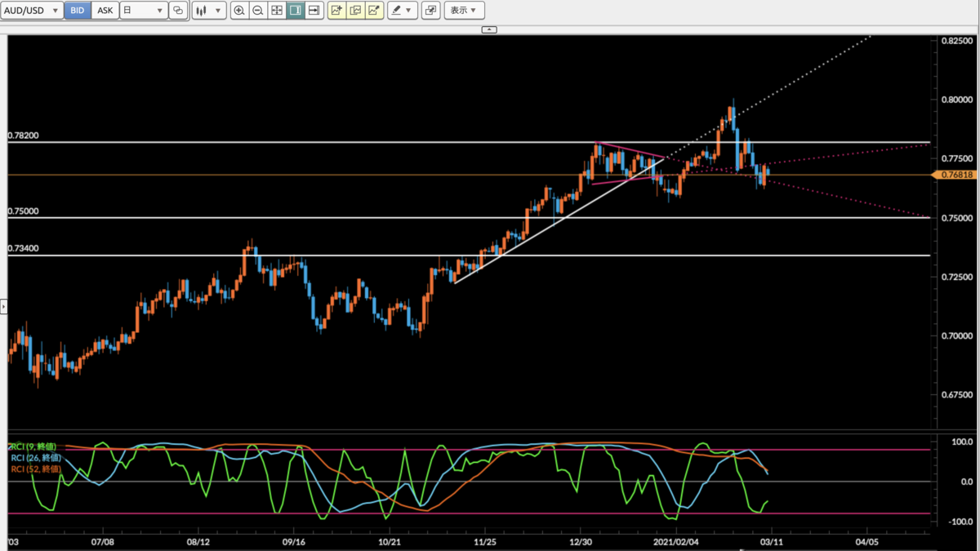
Task: Switch price display to ASK
Action: (105, 11)
